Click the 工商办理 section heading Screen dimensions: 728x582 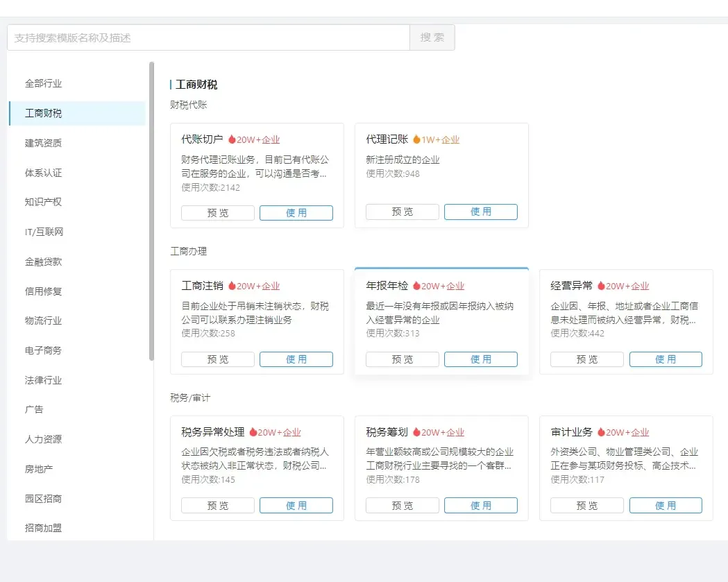coord(189,251)
